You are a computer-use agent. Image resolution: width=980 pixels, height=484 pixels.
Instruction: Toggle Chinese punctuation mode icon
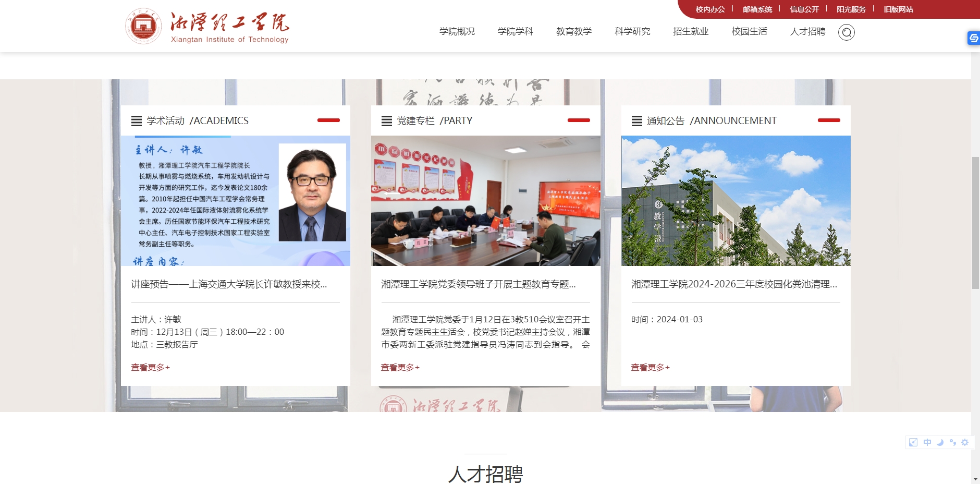click(953, 442)
